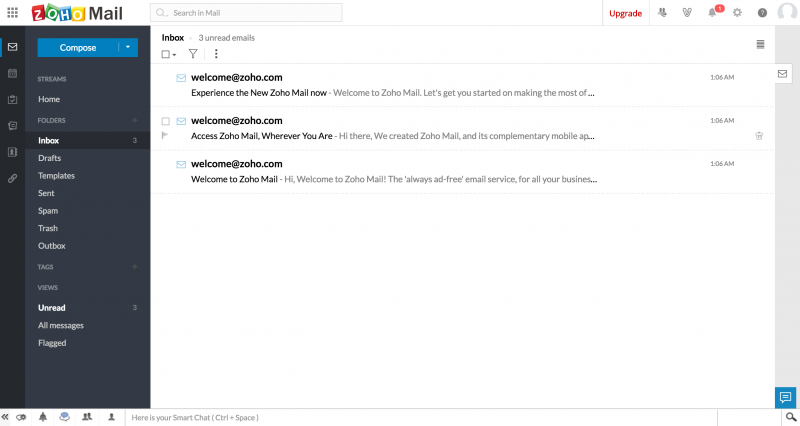Expand the select-all checkbox dropdown arrow
This screenshot has width=800, height=426.
coord(174,55)
